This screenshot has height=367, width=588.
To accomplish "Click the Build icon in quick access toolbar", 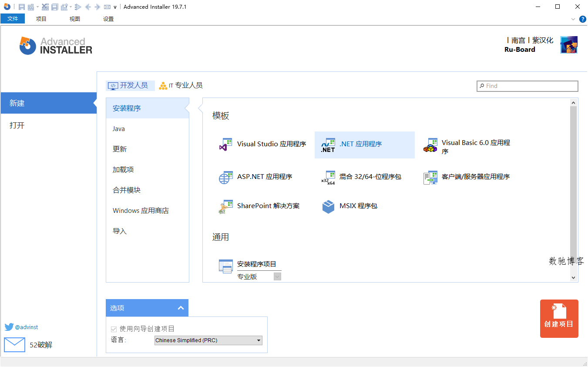I will (31, 7).
